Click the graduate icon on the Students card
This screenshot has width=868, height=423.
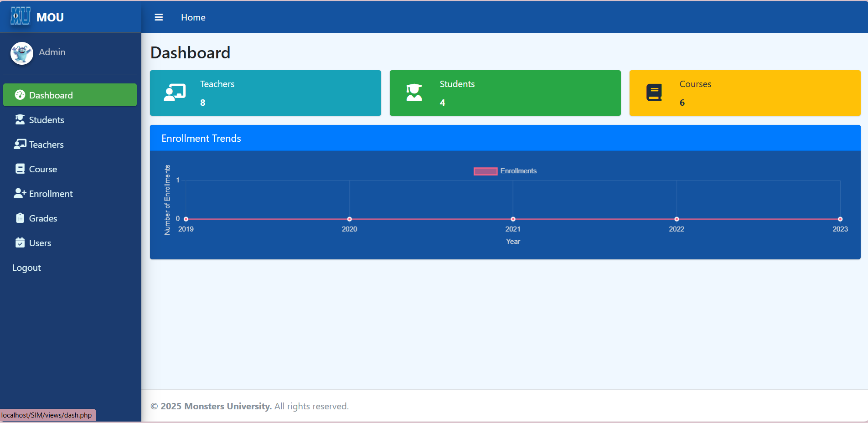point(414,93)
